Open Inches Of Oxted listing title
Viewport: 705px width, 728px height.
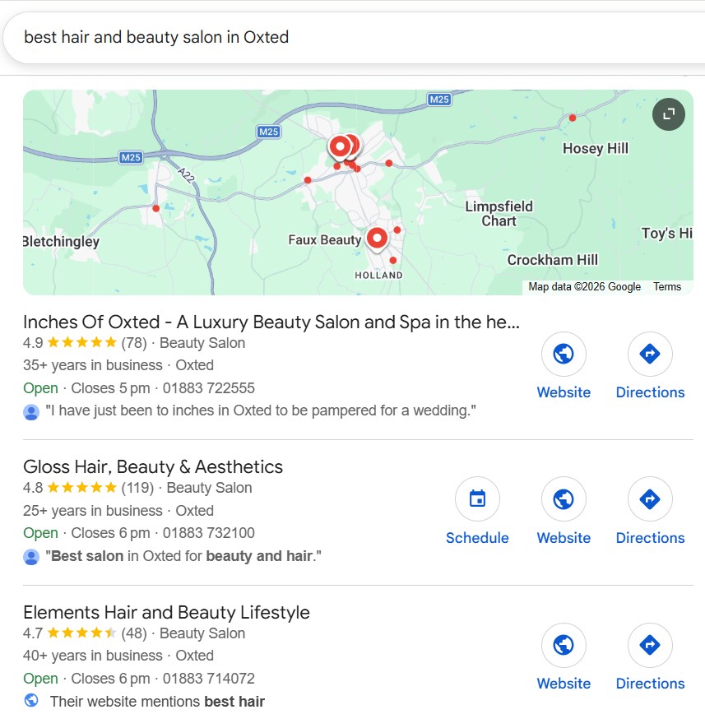click(x=271, y=322)
